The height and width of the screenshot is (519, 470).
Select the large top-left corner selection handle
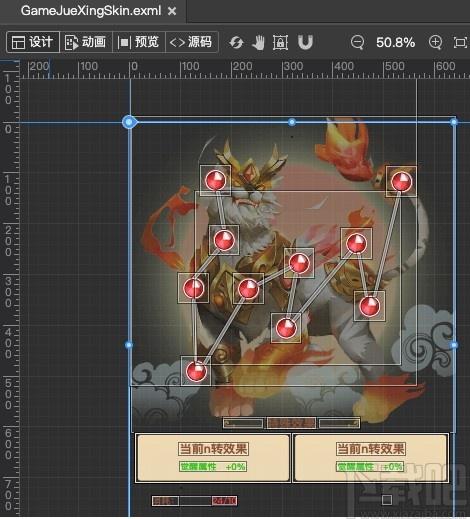(x=129, y=122)
